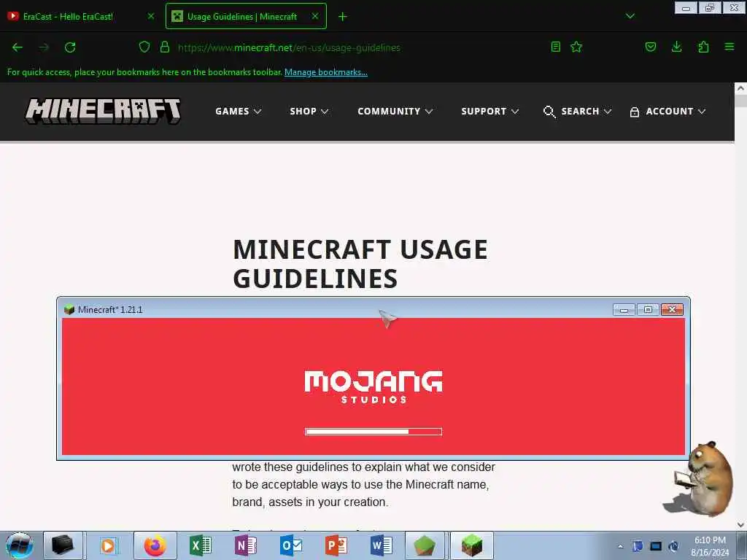Click the account lock icon

[x=635, y=112]
